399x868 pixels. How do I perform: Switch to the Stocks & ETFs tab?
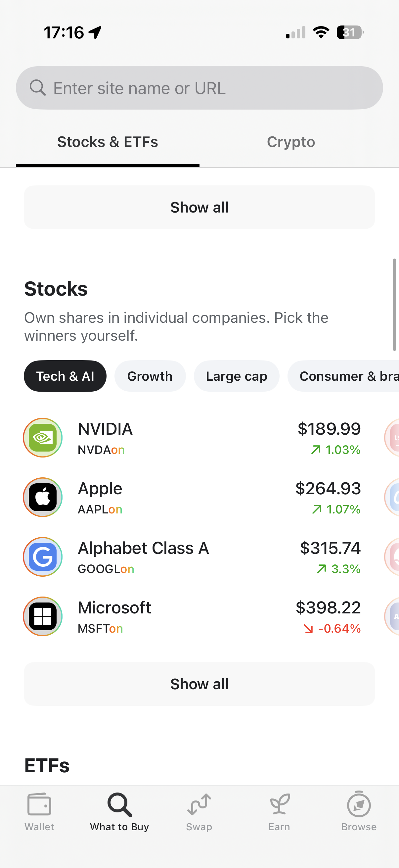pyautogui.click(x=108, y=142)
